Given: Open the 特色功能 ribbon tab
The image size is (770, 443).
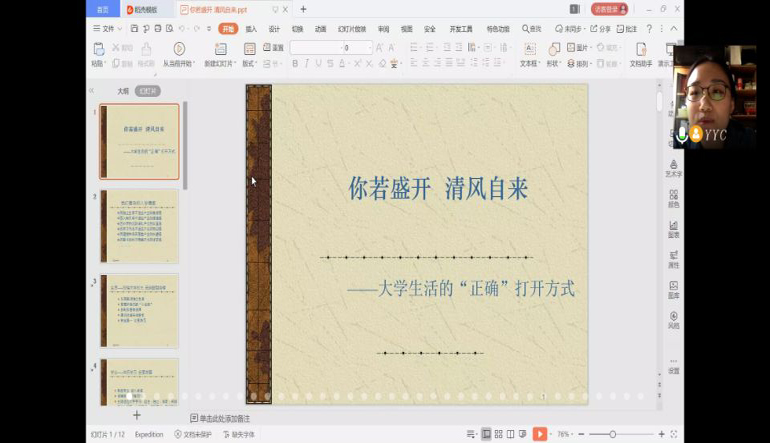Looking at the screenshot, I should [497, 29].
